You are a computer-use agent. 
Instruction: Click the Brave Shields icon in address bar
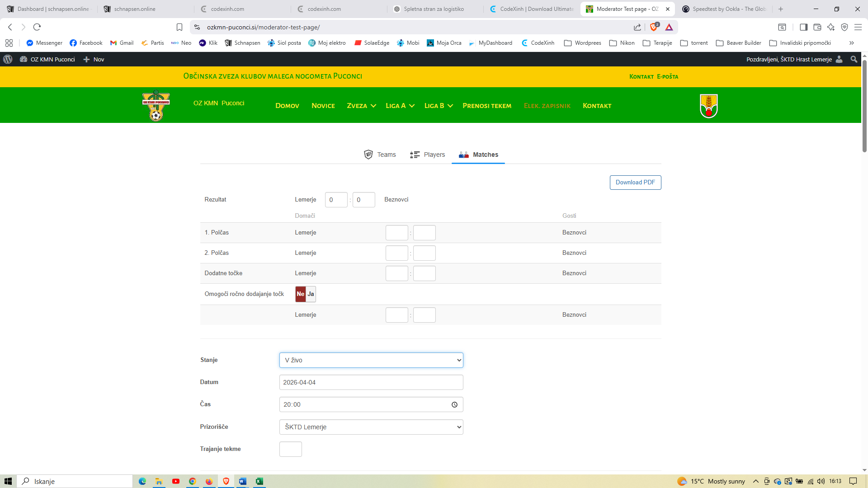coord(654,27)
